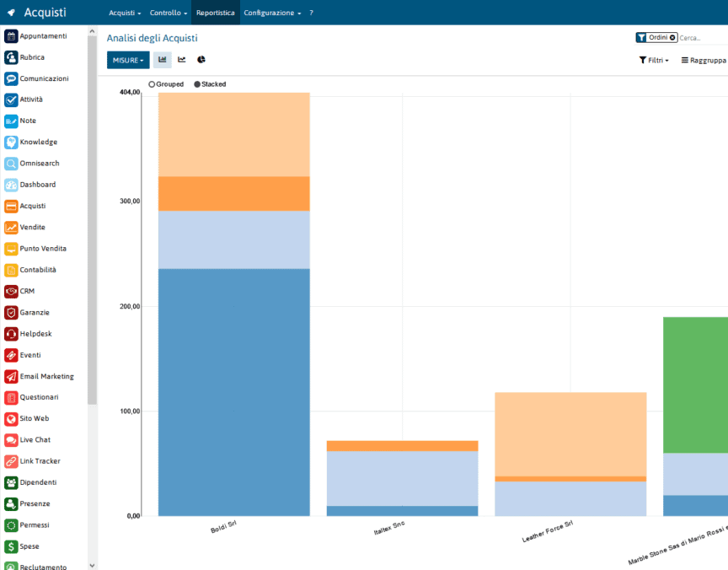This screenshot has height=570, width=728.
Task: Open the Spese dollar icon
Action: (x=11, y=546)
